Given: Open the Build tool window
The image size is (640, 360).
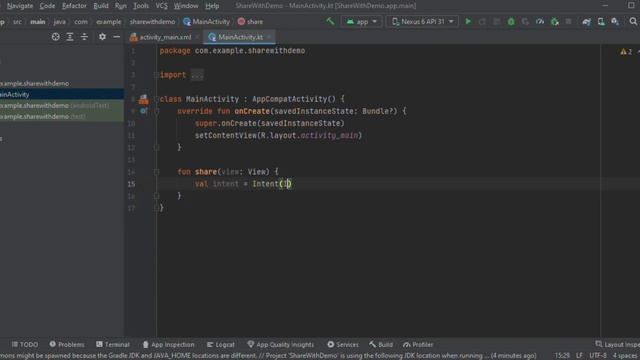Looking at the screenshot, I should click(381, 344).
